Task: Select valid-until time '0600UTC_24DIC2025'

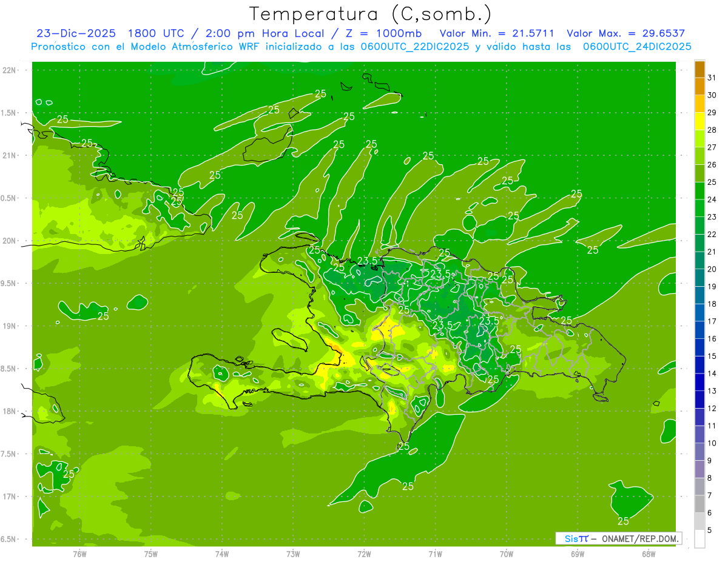Action: (637, 47)
